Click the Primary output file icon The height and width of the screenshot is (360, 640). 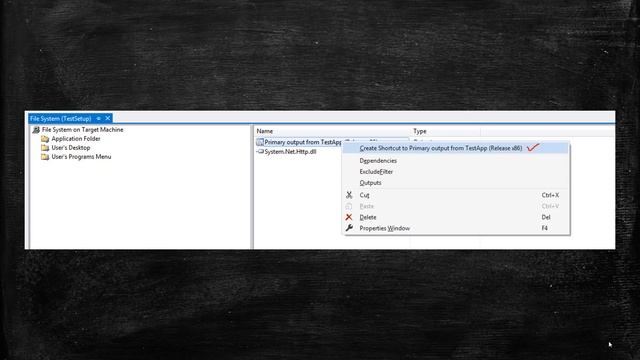pos(260,142)
